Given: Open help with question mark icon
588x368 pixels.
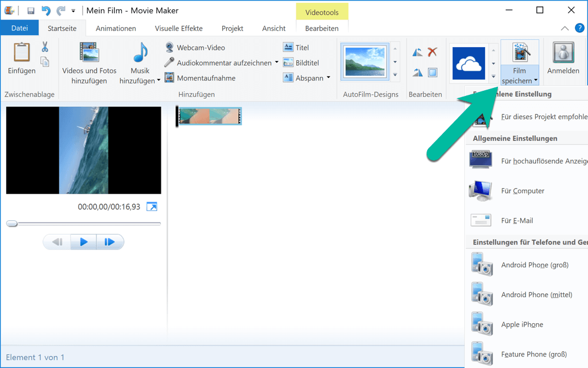Looking at the screenshot, I should [x=580, y=28].
